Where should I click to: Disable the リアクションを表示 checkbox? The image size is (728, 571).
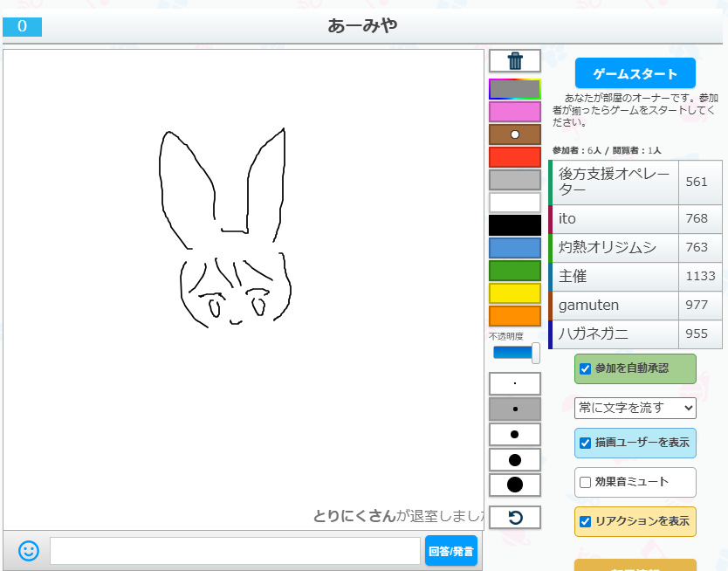[586, 521]
